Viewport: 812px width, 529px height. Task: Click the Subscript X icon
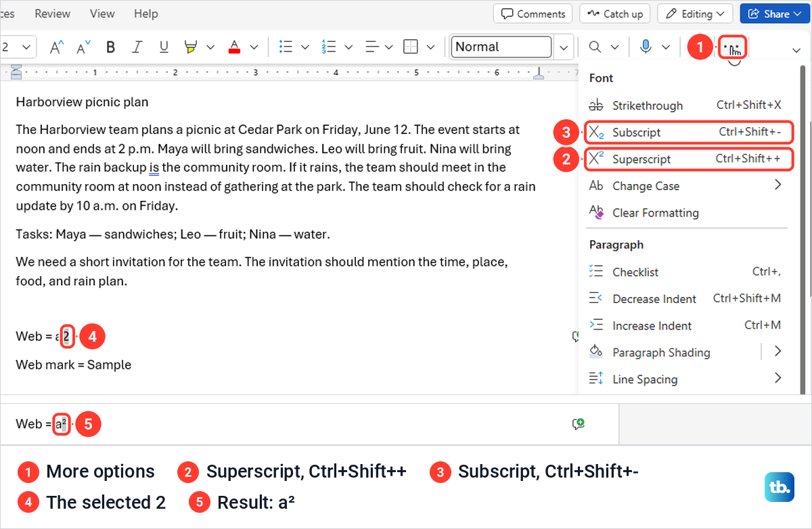click(596, 133)
